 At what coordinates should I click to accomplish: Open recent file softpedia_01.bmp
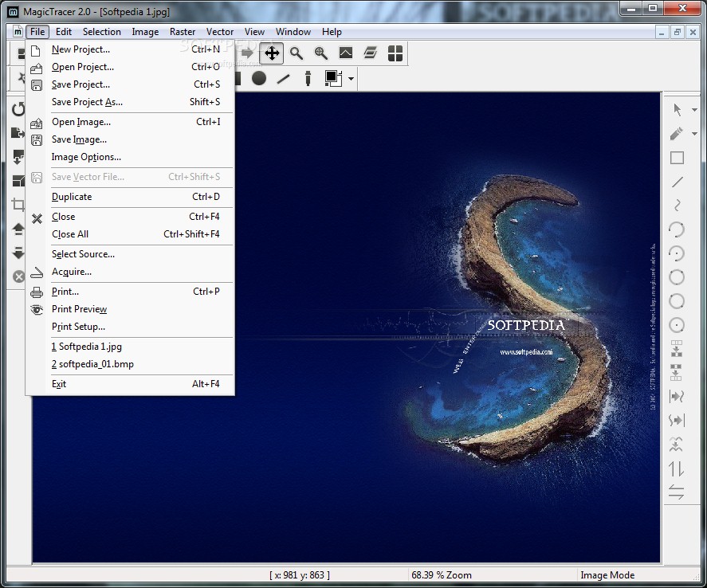tap(92, 364)
